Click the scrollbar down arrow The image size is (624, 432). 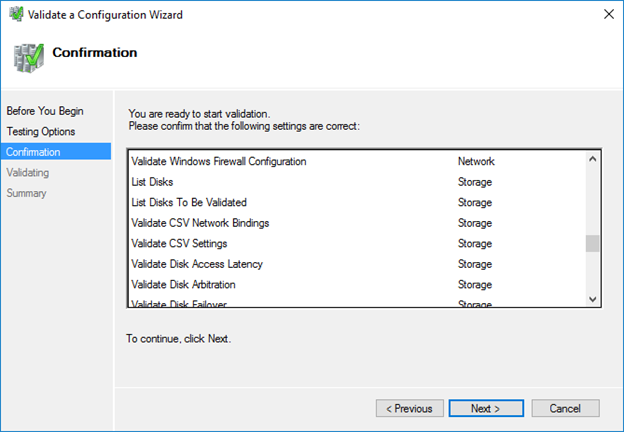point(592,299)
